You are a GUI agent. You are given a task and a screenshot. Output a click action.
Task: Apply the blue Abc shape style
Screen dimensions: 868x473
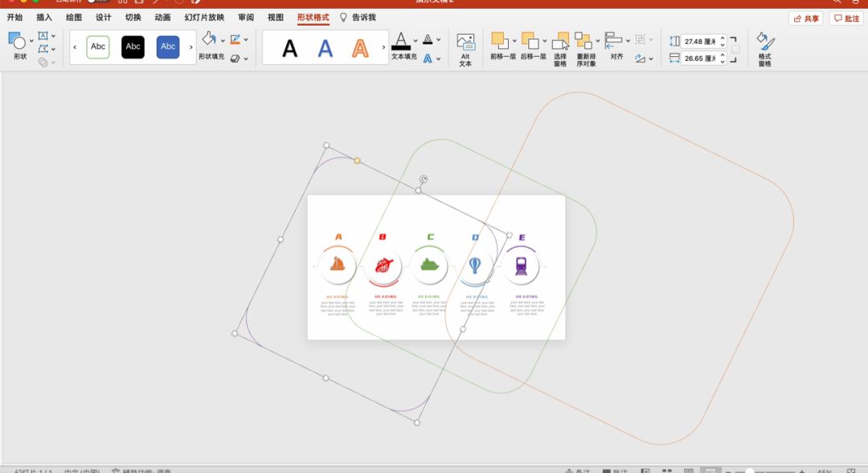pyautogui.click(x=168, y=47)
